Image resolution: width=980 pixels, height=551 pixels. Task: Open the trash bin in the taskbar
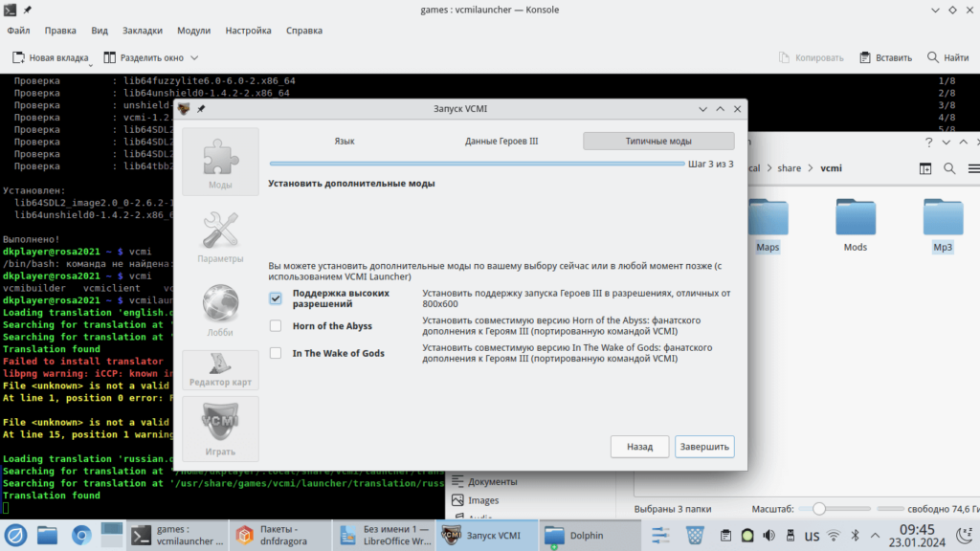click(695, 536)
